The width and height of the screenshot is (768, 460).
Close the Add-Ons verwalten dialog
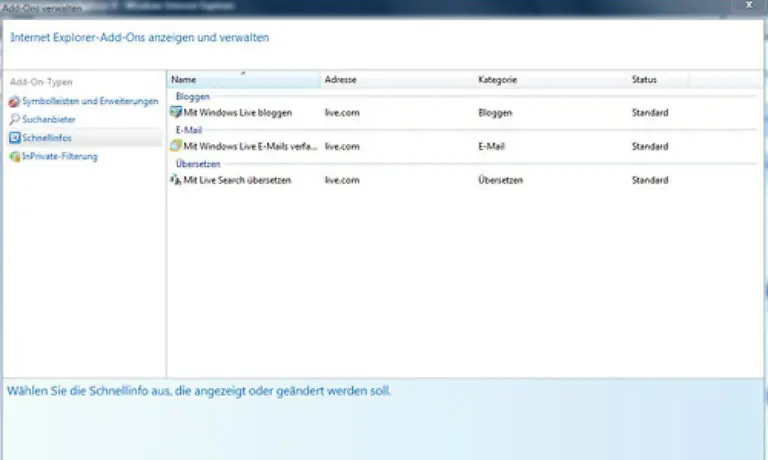(x=748, y=5)
